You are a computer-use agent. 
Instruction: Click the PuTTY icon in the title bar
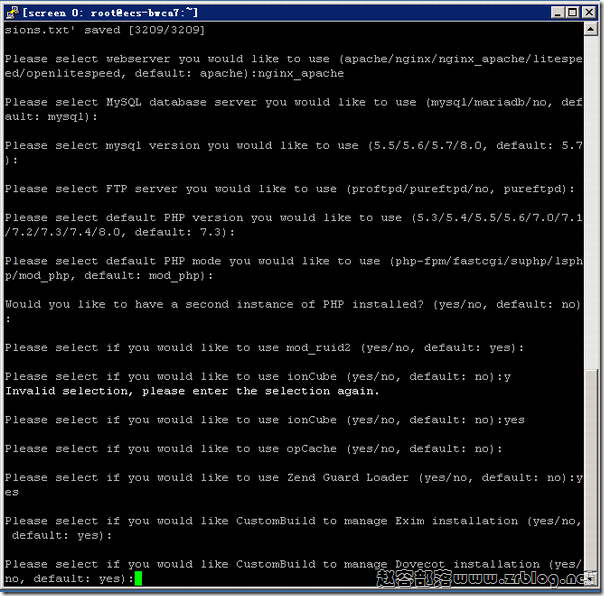[x=12, y=12]
